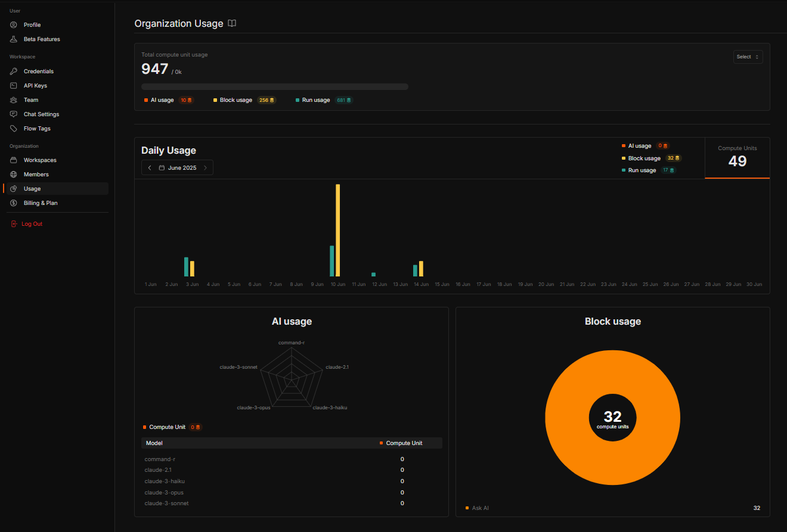
Task: Toggle the AI usage legend in Daily Usage
Action: tap(639, 145)
